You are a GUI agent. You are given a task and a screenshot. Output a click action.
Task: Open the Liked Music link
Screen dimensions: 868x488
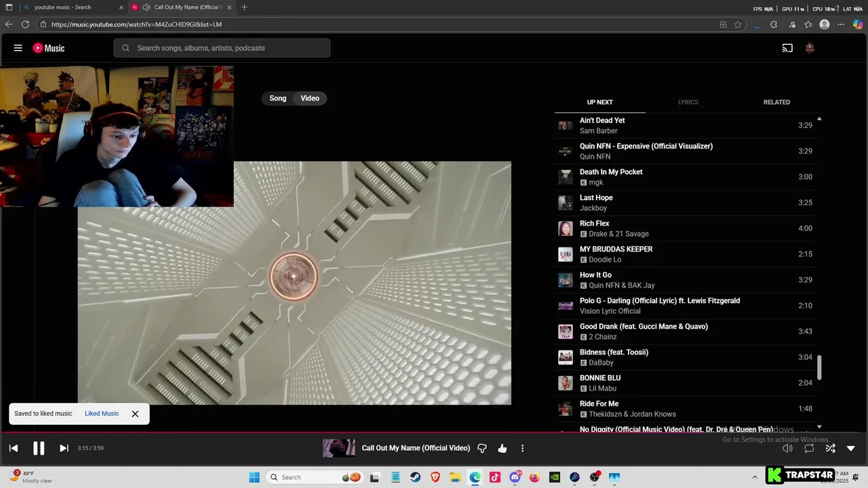coord(102,413)
